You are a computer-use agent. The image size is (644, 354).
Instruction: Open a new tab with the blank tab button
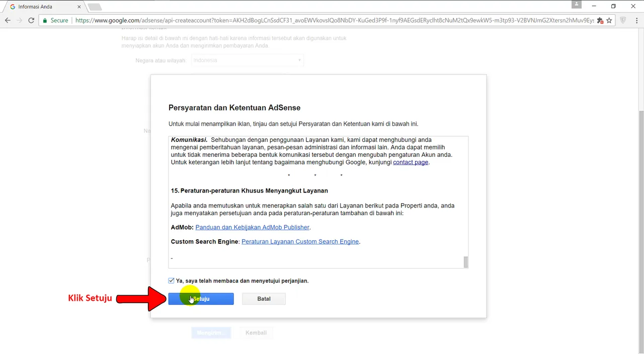pos(95,7)
